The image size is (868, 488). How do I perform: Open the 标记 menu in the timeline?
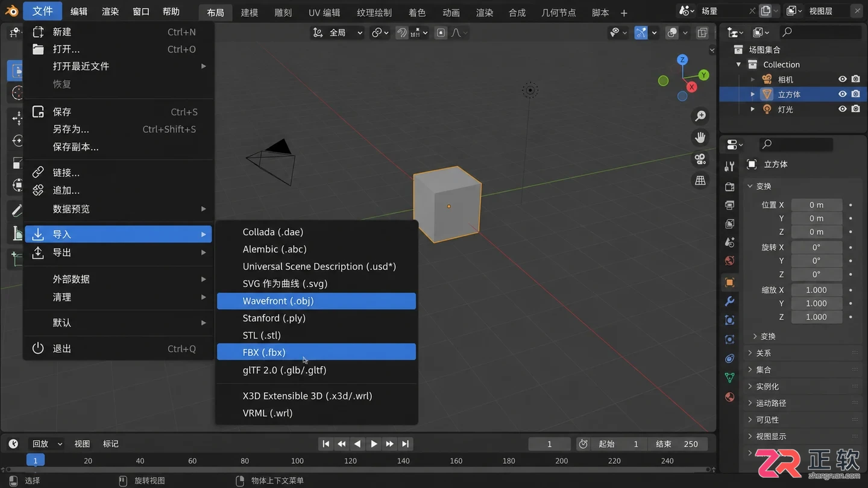pyautogui.click(x=111, y=444)
